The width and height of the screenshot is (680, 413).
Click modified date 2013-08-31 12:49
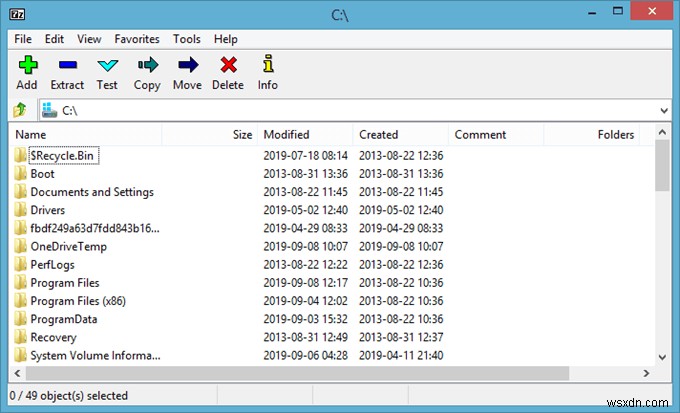coord(306,337)
